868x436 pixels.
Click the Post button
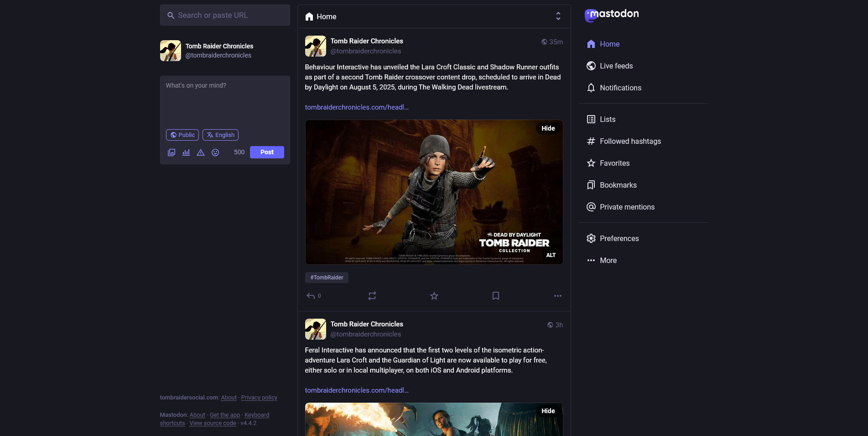pyautogui.click(x=267, y=152)
